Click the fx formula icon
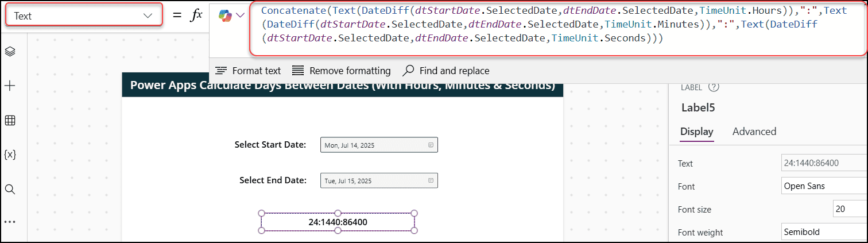Viewport: 868px width, 243px height. click(x=196, y=16)
